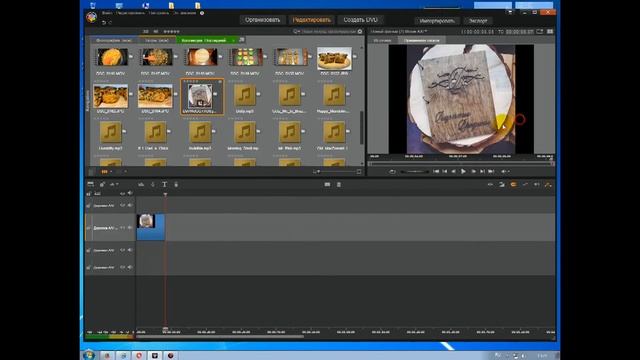
Task: Jump to the start of the preview
Action: point(436,171)
